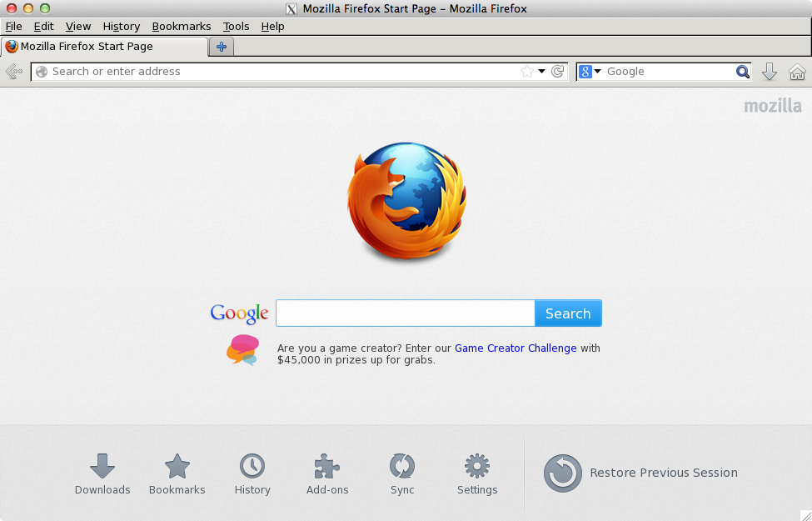Click the Restore Previous Session text
The width and height of the screenshot is (812, 521).
coord(664,473)
